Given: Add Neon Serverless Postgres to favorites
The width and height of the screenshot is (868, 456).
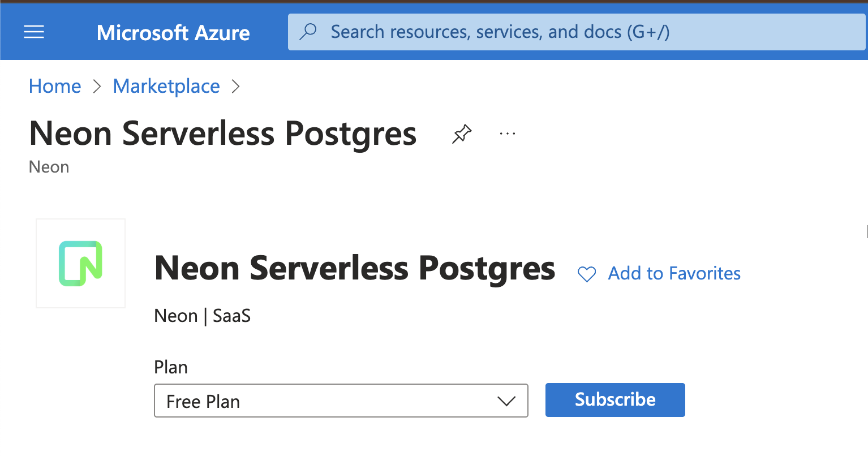Looking at the screenshot, I should coord(673,273).
